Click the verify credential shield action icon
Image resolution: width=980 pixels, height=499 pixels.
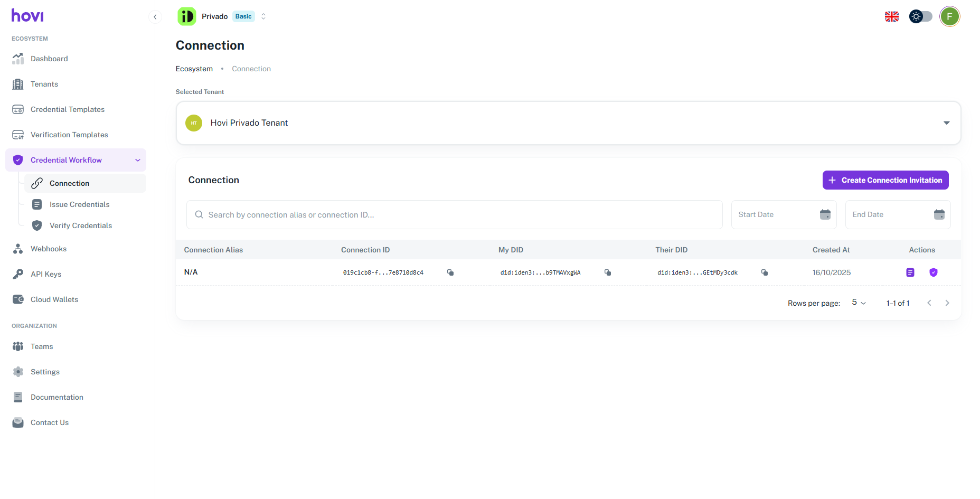[934, 272]
